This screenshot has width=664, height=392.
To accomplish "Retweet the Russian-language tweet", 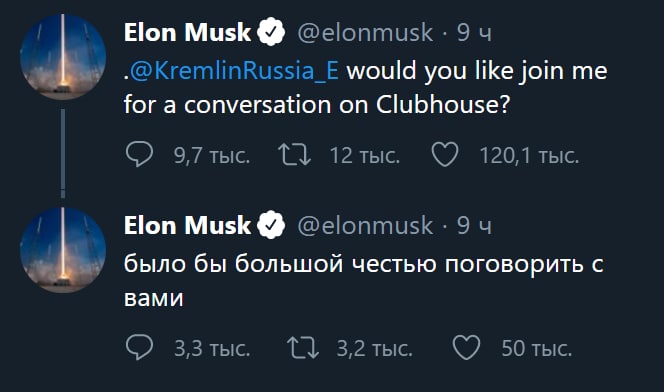I will [303, 348].
